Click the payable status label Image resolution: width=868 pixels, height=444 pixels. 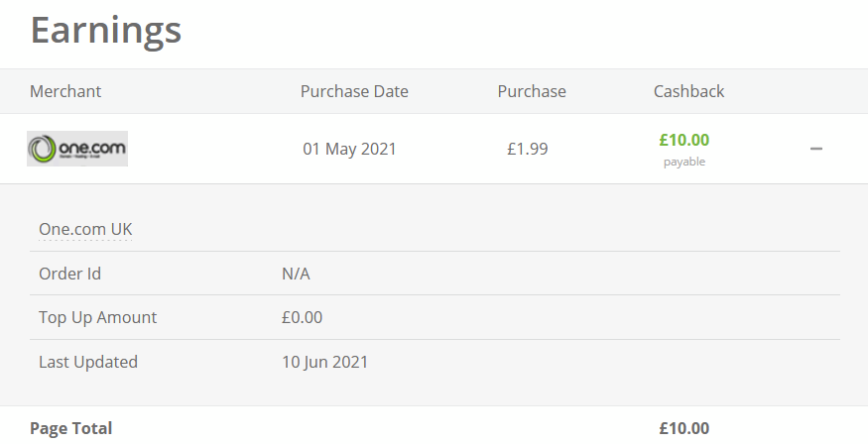coord(683,162)
